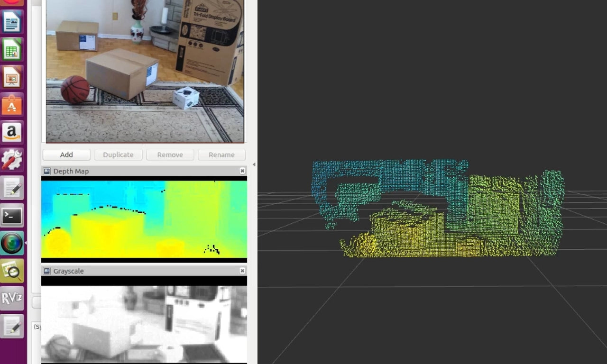This screenshot has width=607, height=364.
Task: Open the text editor from the dock
Action: [x=12, y=187]
